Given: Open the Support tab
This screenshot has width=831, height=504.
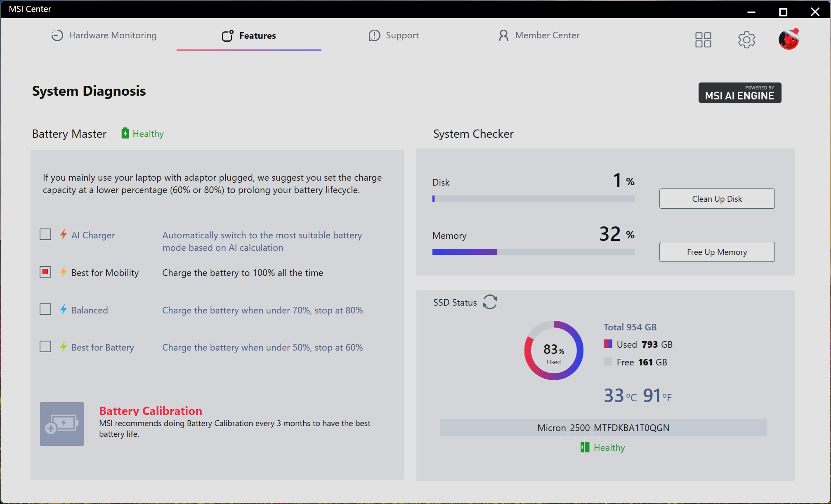Looking at the screenshot, I should [394, 35].
